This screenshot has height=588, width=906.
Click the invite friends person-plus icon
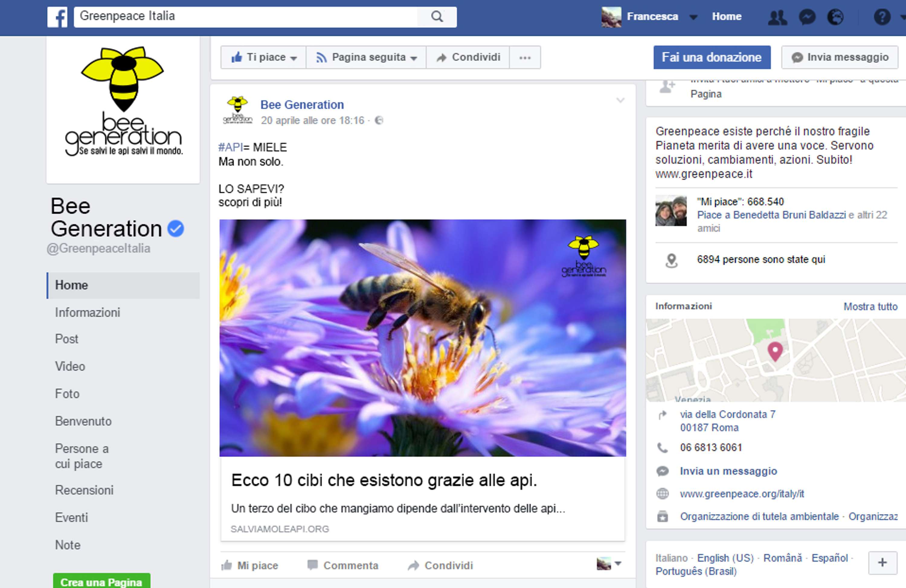click(667, 86)
